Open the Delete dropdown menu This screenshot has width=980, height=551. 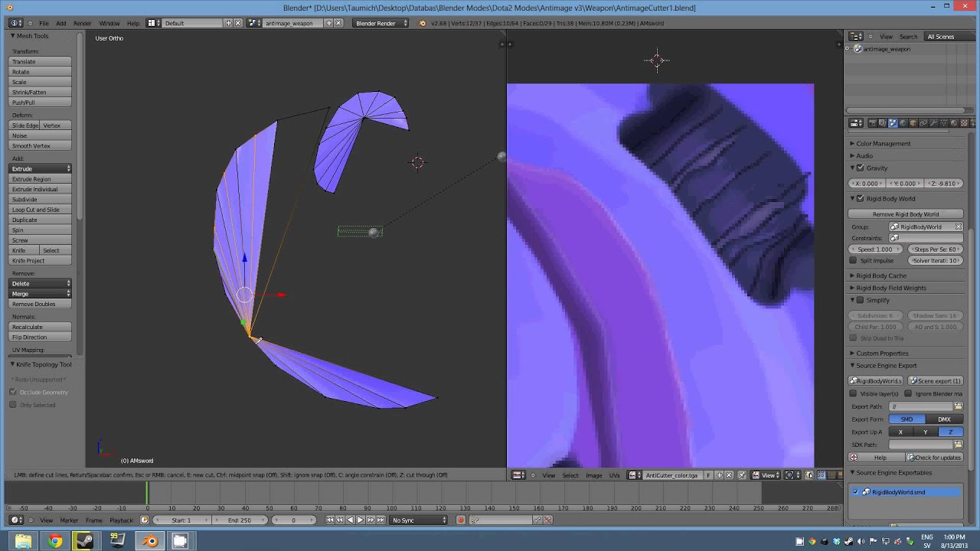pyautogui.click(x=41, y=284)
